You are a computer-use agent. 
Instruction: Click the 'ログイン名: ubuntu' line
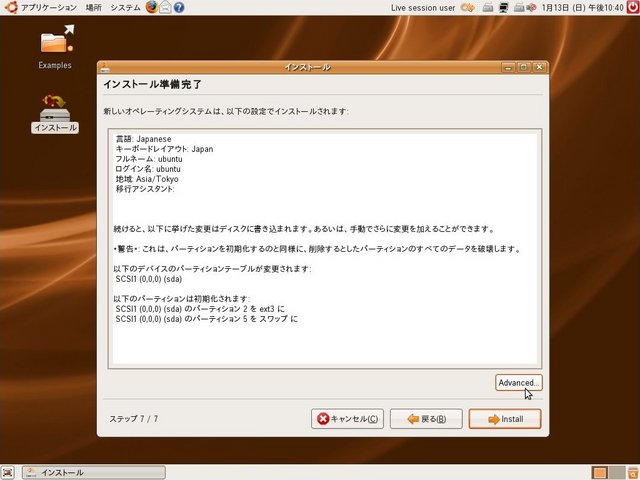[148, 169]
